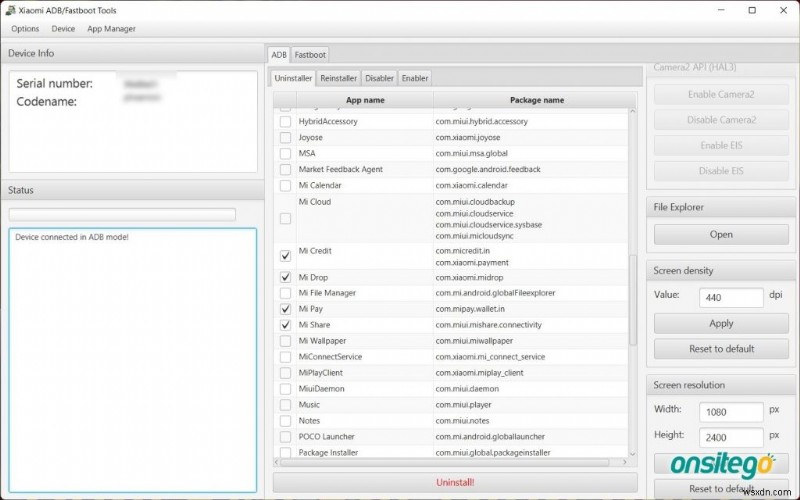Image resolution: width=800 pixels, height=500 pixels.
Task: Select the com.xiaomi.midrop package text
Action: (469, 278)
